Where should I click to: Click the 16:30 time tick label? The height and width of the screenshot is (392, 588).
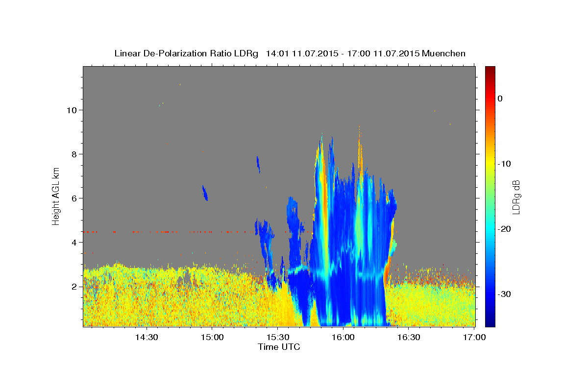(x=409, y=337)
